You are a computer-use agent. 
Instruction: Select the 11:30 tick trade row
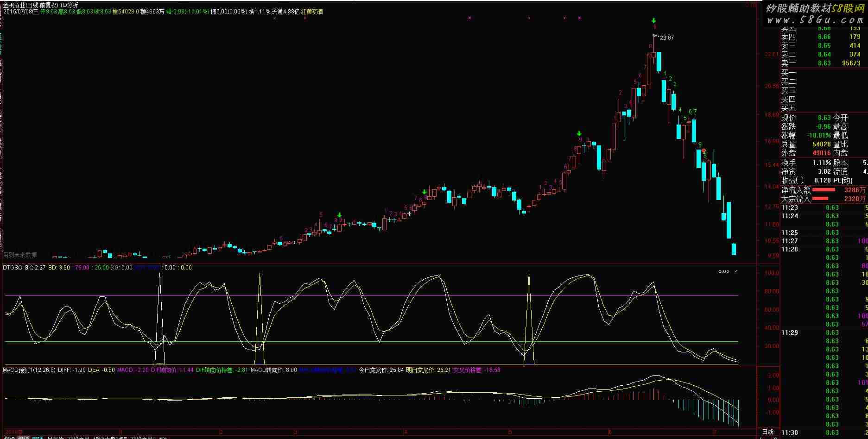click(824, 433)
